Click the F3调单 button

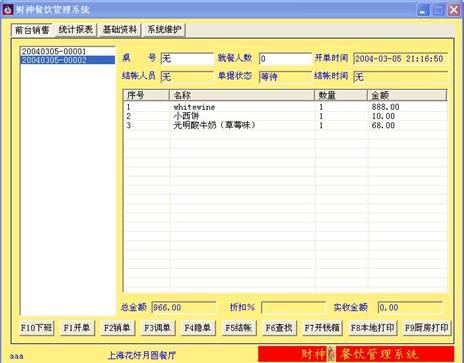click(157, 328)
